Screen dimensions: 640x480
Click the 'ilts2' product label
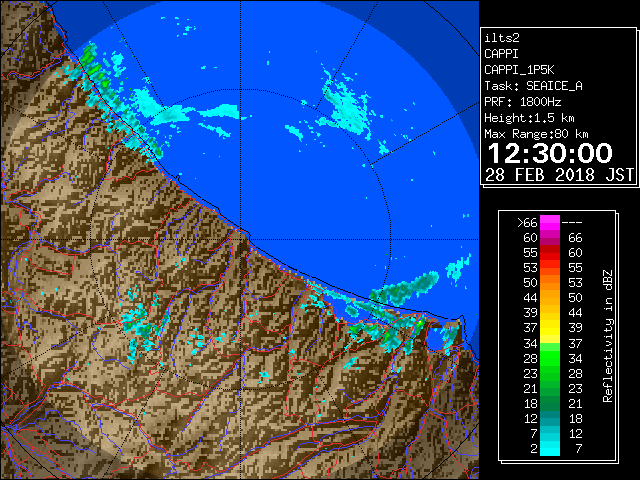502,38
